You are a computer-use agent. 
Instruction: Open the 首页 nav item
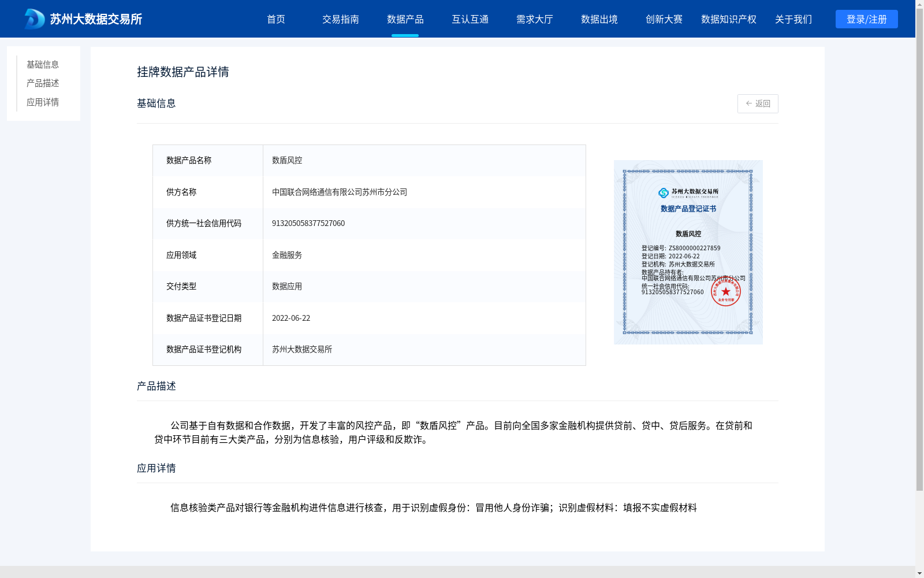click(276, 19)
